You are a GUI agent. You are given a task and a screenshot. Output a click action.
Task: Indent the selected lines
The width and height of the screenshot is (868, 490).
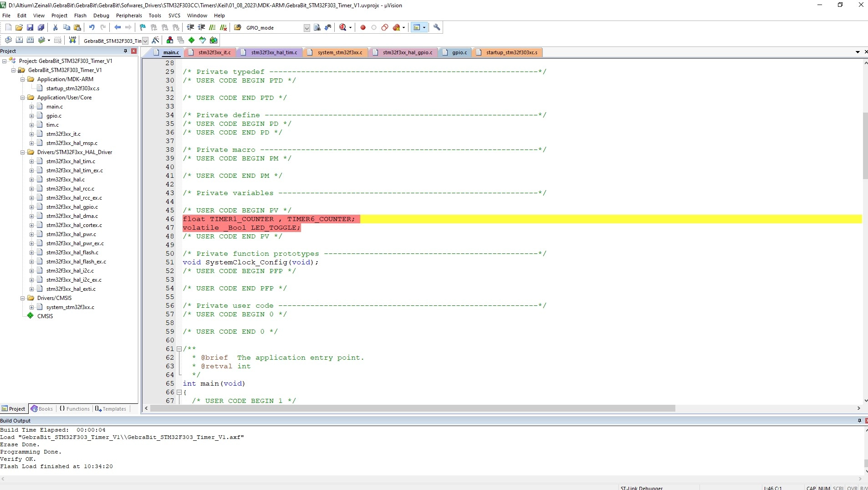[x=190, y=27]
